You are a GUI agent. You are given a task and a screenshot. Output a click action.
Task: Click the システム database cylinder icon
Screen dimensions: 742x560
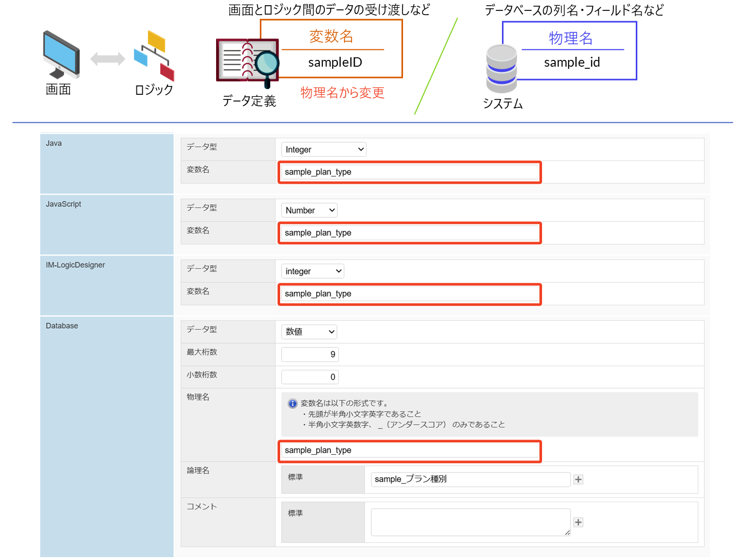(x=501, y=69)
